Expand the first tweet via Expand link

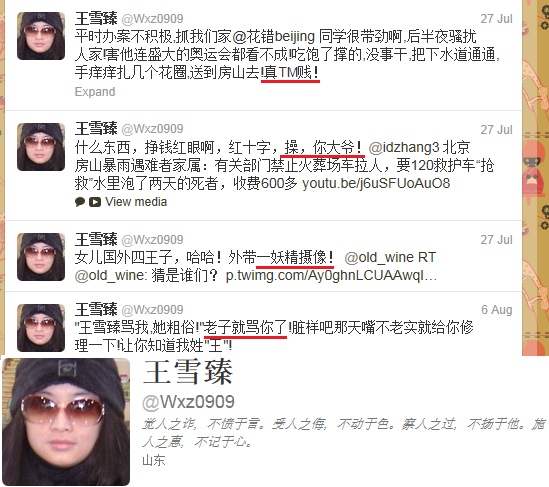(95, 92)
